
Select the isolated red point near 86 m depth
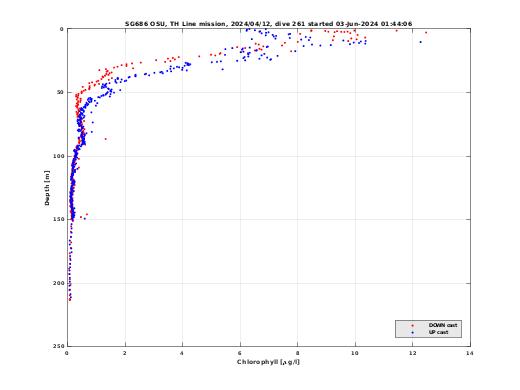(x=106, y=139)
